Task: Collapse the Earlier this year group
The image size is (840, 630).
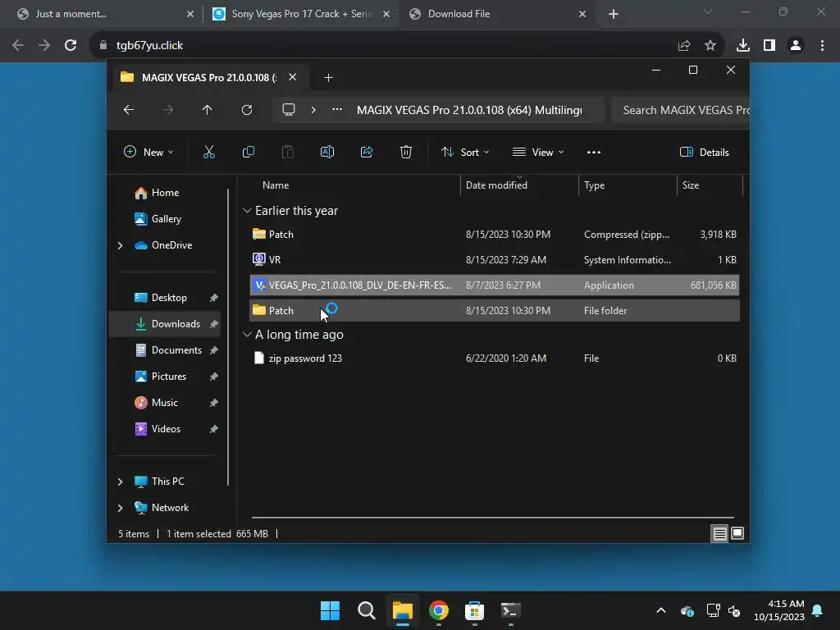Action: [x=247, y=211]
